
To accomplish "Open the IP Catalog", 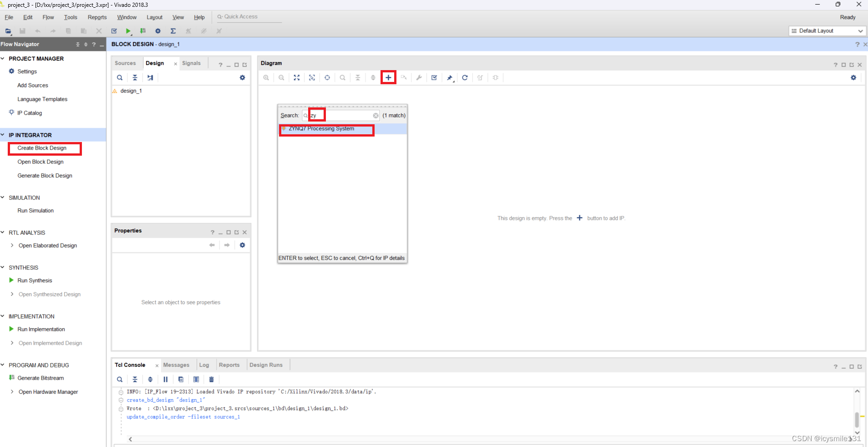I will [x=30, y=113].
